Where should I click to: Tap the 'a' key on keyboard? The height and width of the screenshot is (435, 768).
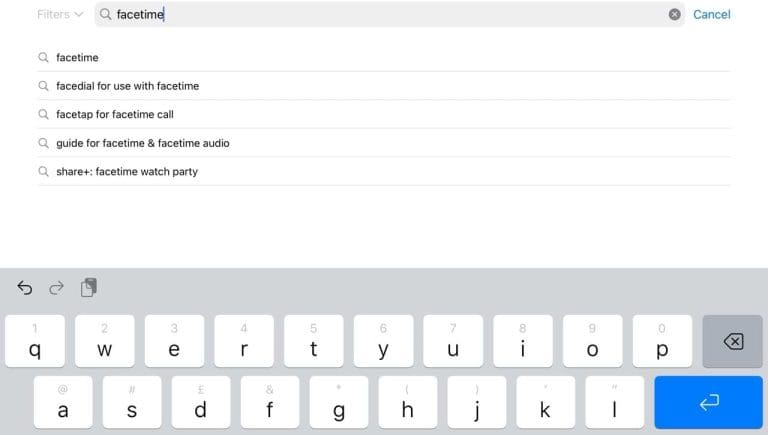62,403
